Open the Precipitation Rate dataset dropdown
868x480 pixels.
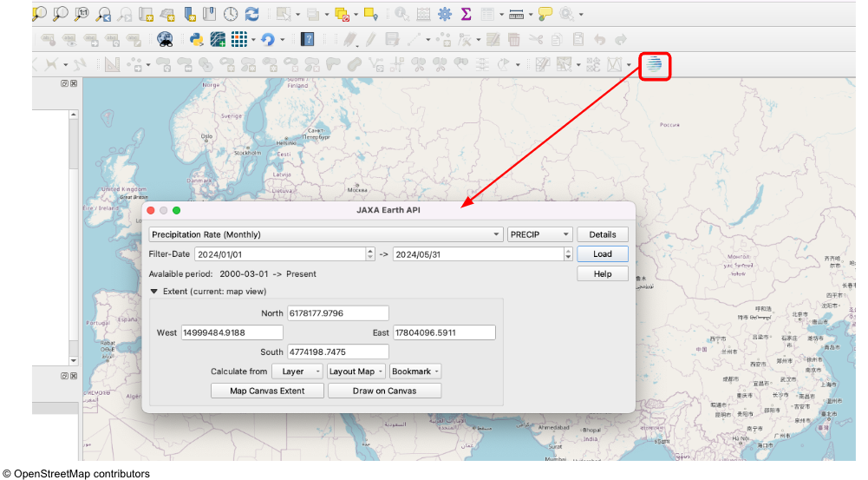(325, 234)
